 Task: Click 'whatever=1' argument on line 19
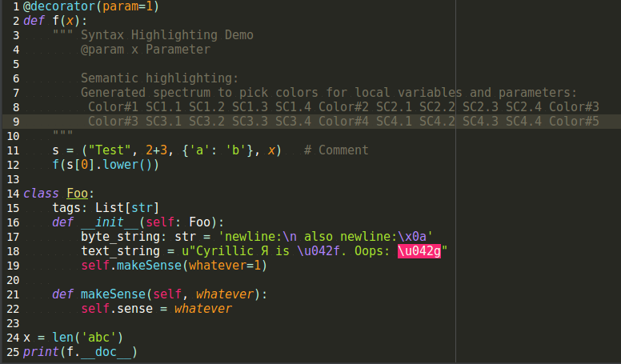225,266
